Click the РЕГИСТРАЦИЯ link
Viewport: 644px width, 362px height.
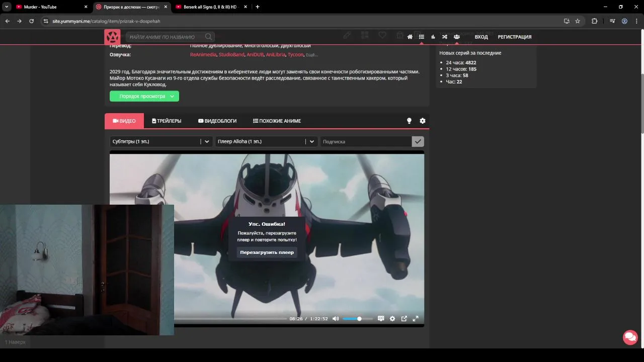click(515, 37)
